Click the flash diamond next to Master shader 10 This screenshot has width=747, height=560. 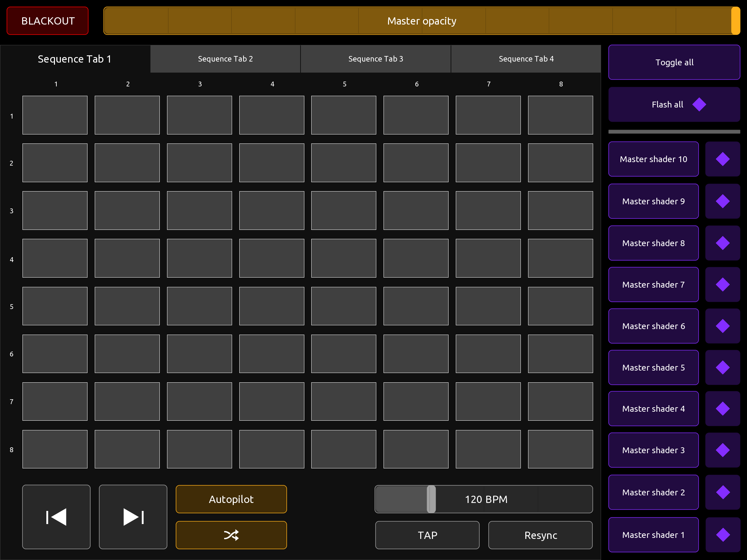(x=722, y=159)
